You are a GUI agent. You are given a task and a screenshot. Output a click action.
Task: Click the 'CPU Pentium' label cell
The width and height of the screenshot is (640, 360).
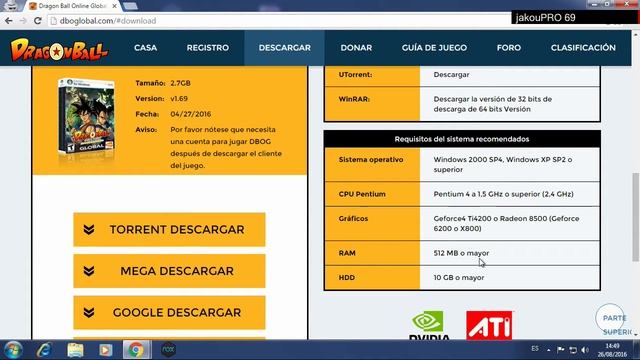pyautogui.click(x=372, y=194)
